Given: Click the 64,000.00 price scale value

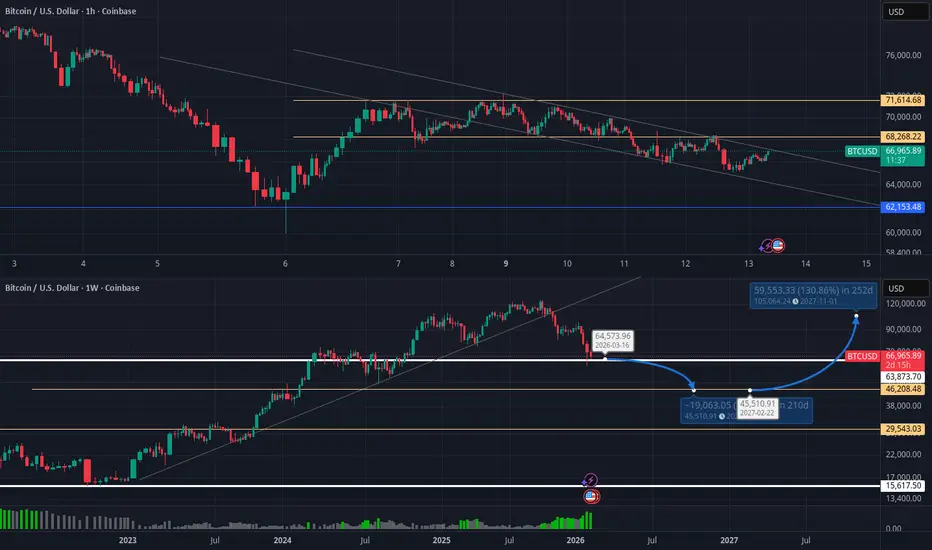Looking at the screenshot, I should click(x=903, y=184).
